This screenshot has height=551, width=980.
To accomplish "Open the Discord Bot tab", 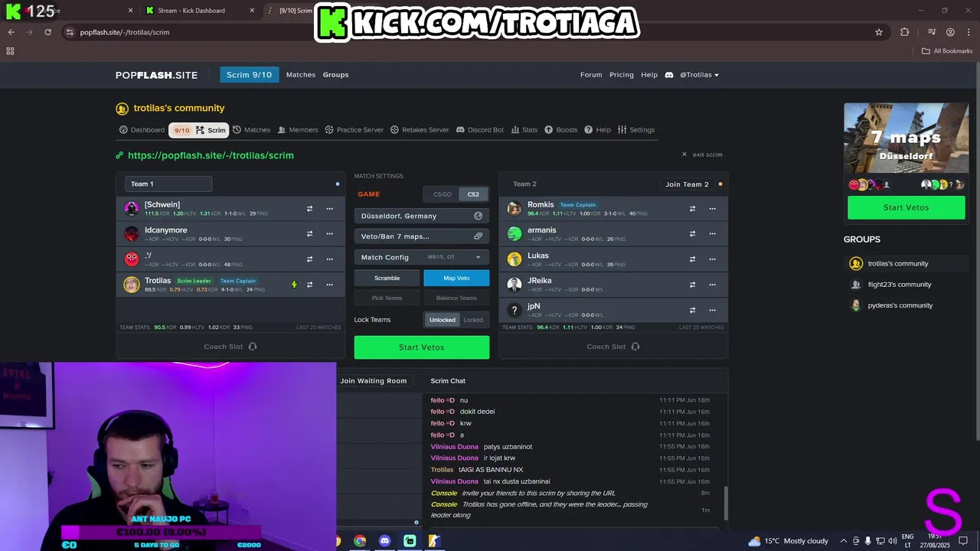I will click(480, 130).
